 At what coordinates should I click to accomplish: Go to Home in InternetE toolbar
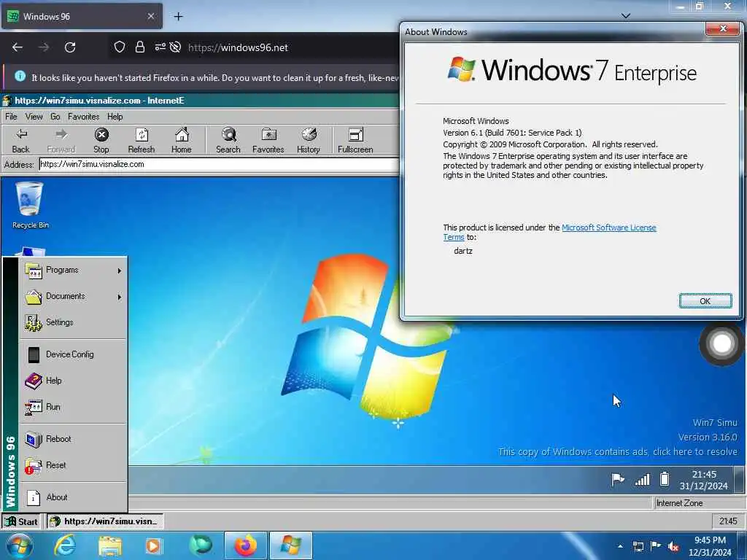(182, 141)
